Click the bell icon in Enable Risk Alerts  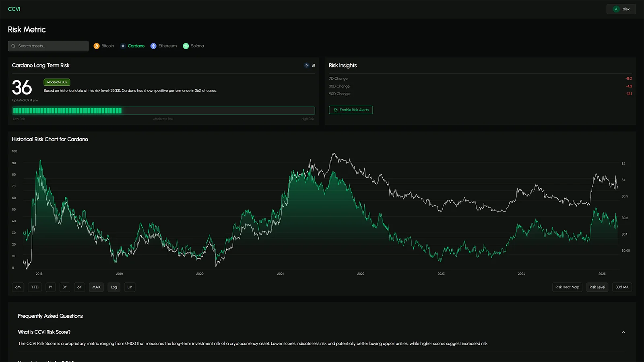[x=335, y=110]
